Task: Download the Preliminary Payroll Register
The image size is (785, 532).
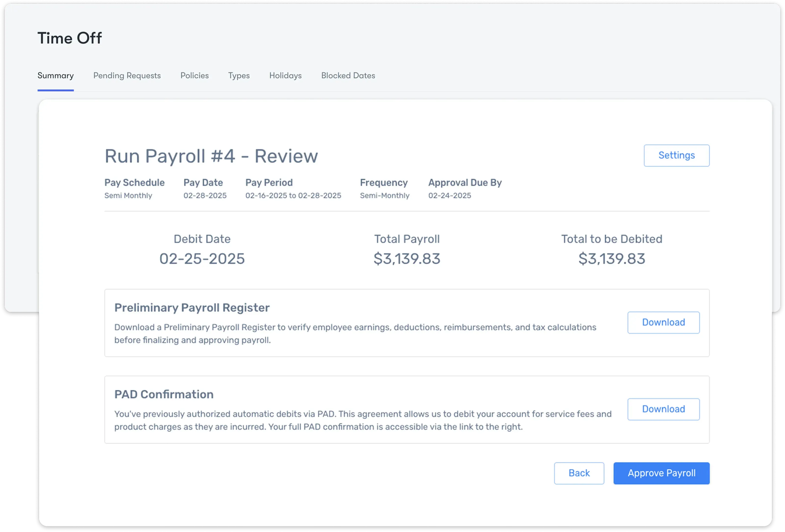Action: (663, 323)
